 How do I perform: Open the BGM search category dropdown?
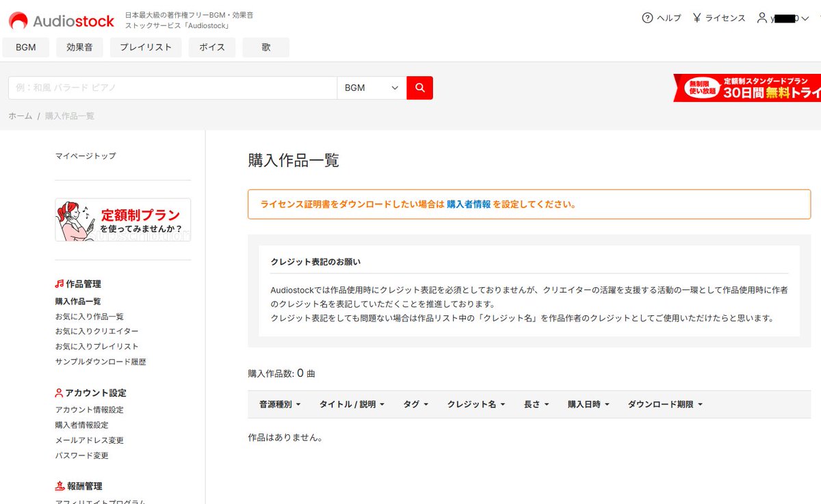369,88
